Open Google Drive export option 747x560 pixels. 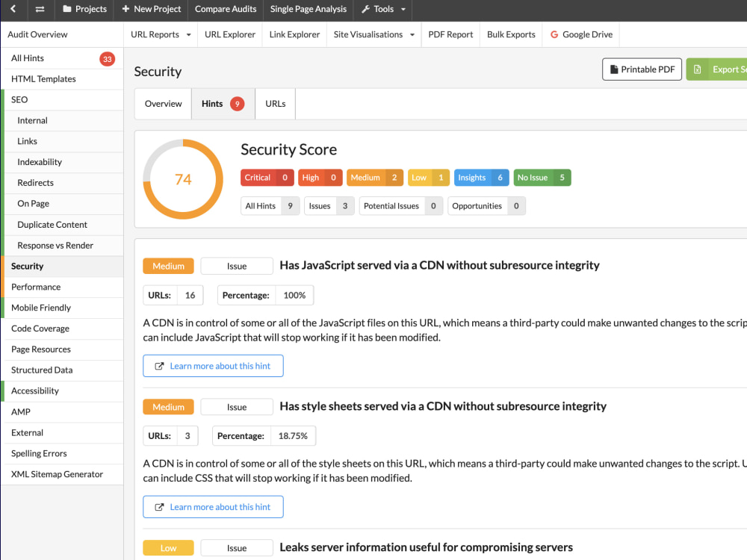click(x=581, y=34)
